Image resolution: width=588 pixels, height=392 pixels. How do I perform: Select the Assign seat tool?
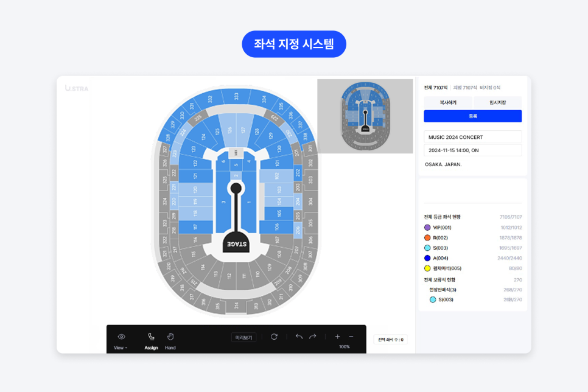point(151,340)
